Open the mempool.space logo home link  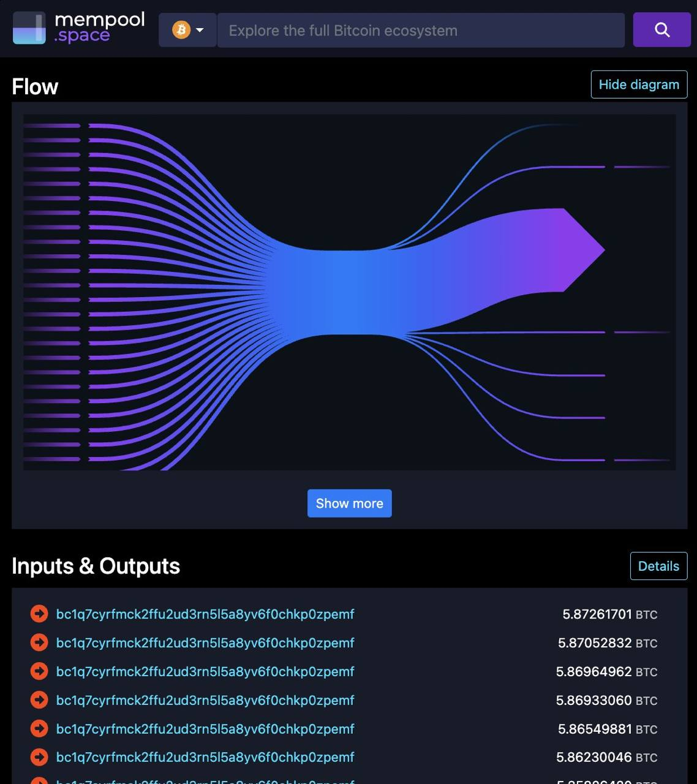79,28
